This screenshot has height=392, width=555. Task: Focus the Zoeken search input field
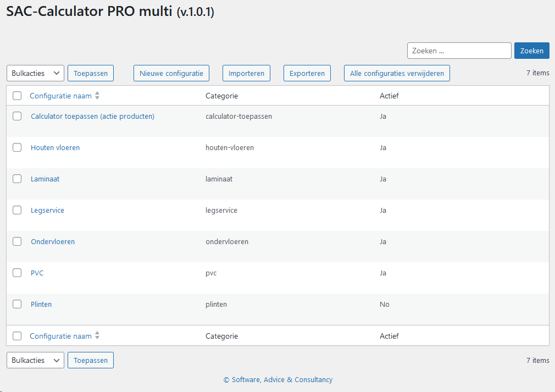tap(459, 51)
